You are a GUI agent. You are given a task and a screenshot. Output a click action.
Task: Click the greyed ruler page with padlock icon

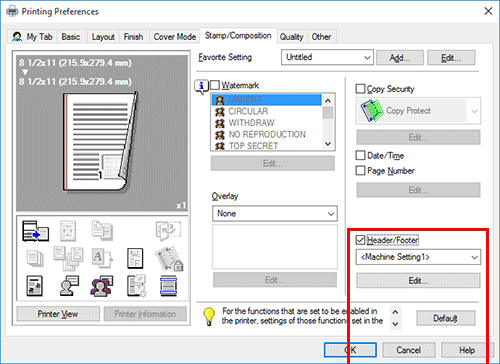tap(169, 259)
